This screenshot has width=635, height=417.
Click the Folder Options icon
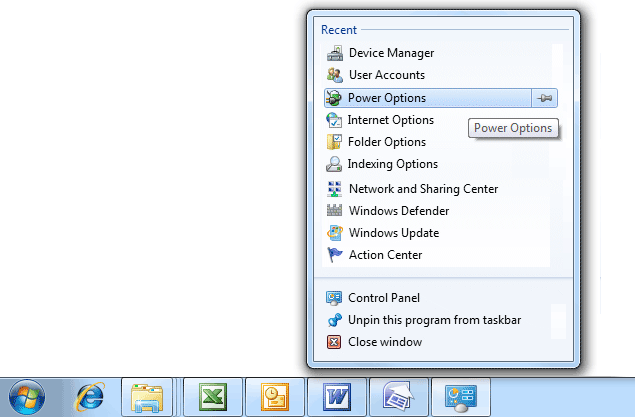pos(334,142)
